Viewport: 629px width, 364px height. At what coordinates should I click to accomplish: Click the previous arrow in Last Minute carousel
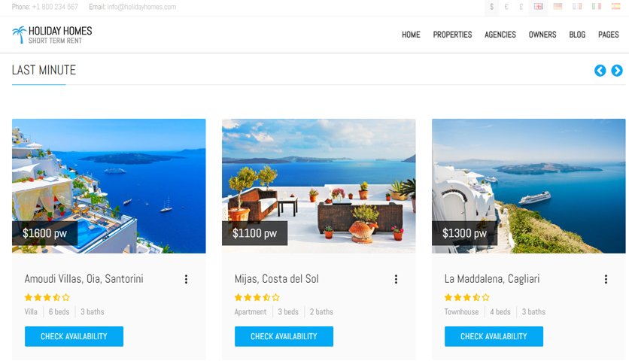coord(600,71)
